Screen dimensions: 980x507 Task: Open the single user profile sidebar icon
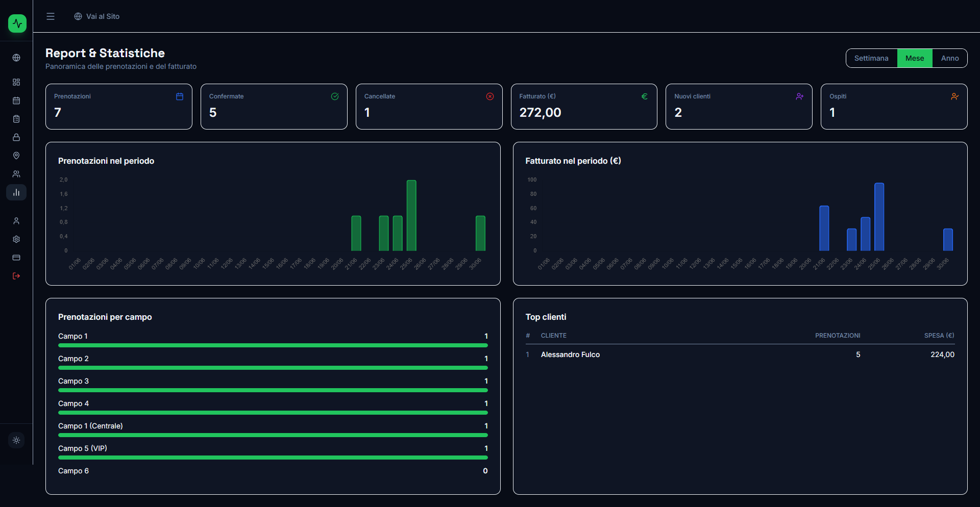pos(16,221)
